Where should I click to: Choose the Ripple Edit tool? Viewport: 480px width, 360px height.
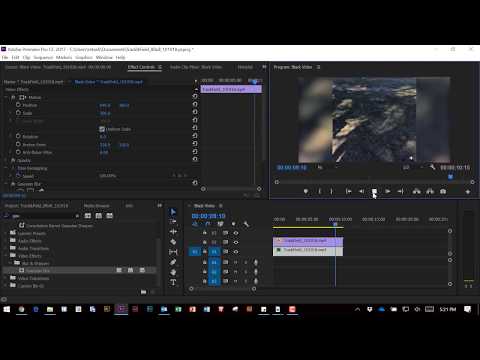(173, 232)
